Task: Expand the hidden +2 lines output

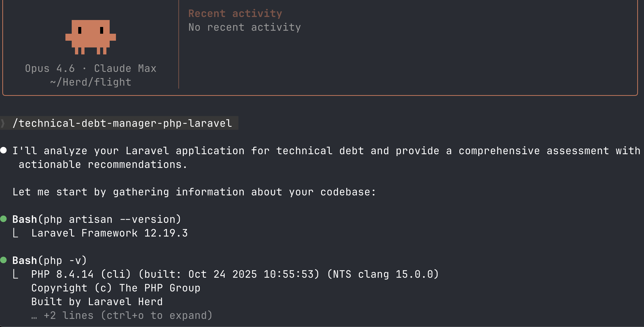Action: [x=128, y=315]
